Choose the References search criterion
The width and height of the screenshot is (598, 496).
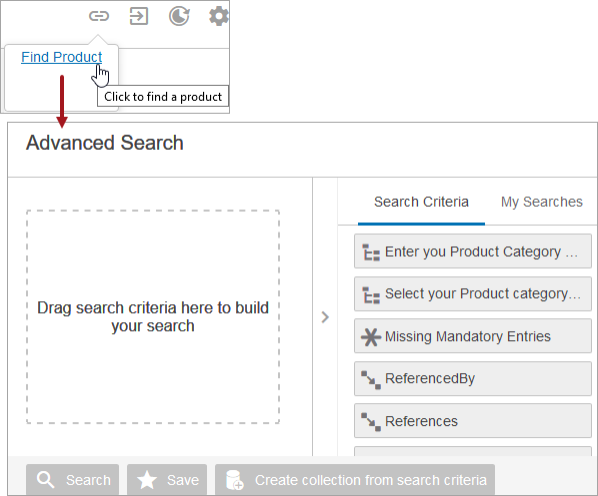(473, 421)
